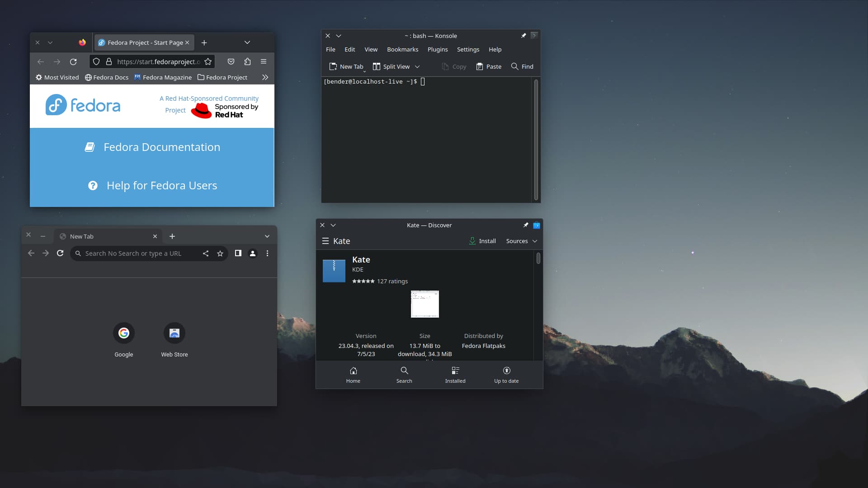This screenshot has width=868, height=488.
Task: Install Kate in Discover
Action: coord(482,241)
